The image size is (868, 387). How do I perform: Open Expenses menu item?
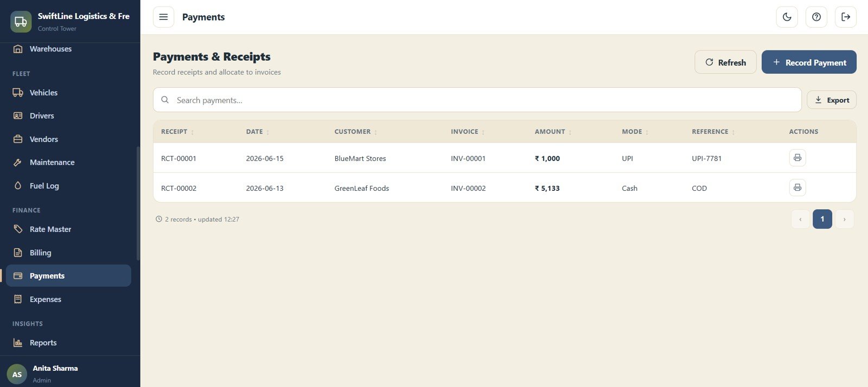coord(68,299)
